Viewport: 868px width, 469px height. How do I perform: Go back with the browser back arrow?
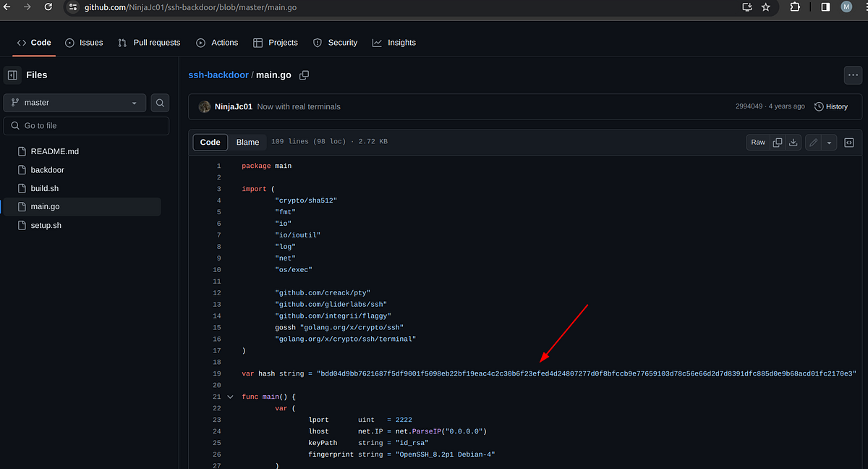[x=6, y=7]
